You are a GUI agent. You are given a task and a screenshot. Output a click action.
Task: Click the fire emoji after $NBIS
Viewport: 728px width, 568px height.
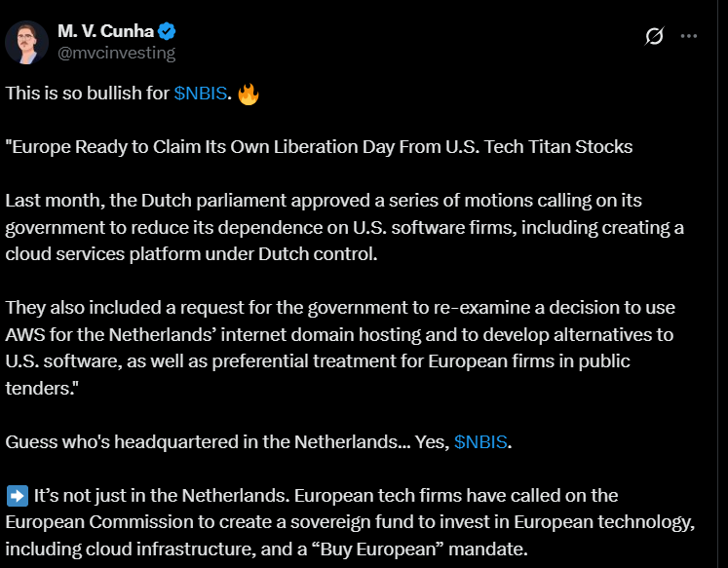pos(249,95)
